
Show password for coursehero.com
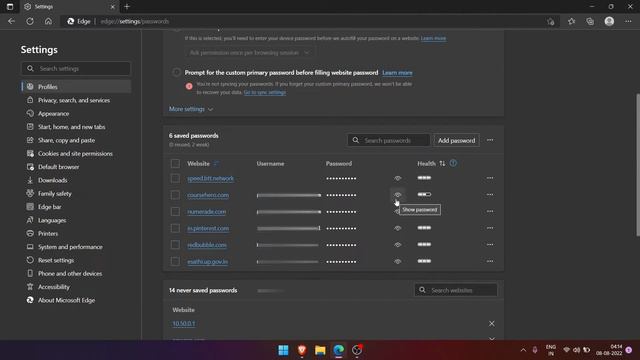[x=398, y=195]
